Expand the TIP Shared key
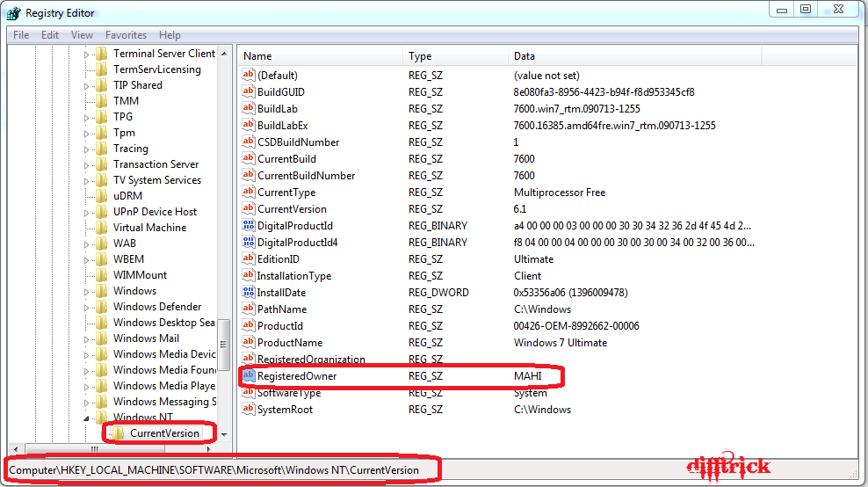The width and height of the screenshot is (868, 487). pos(86,86)
